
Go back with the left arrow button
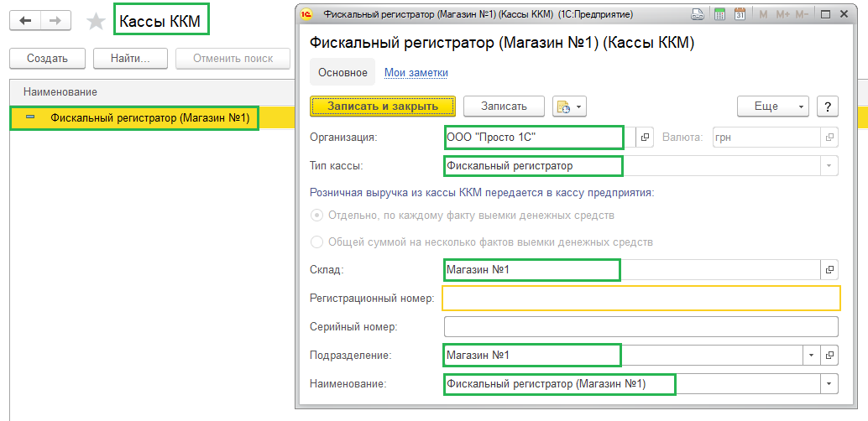click(25, 20)
